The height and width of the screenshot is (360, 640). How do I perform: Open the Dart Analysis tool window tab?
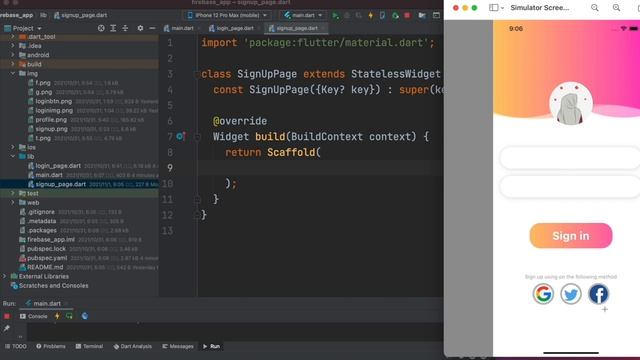click(x=133, y=346)
